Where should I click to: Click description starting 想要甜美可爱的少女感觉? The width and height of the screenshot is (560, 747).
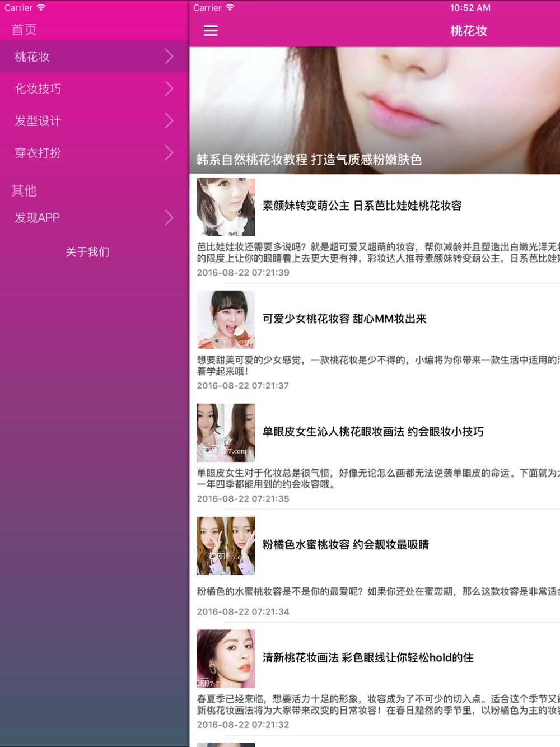pos(378,366)
